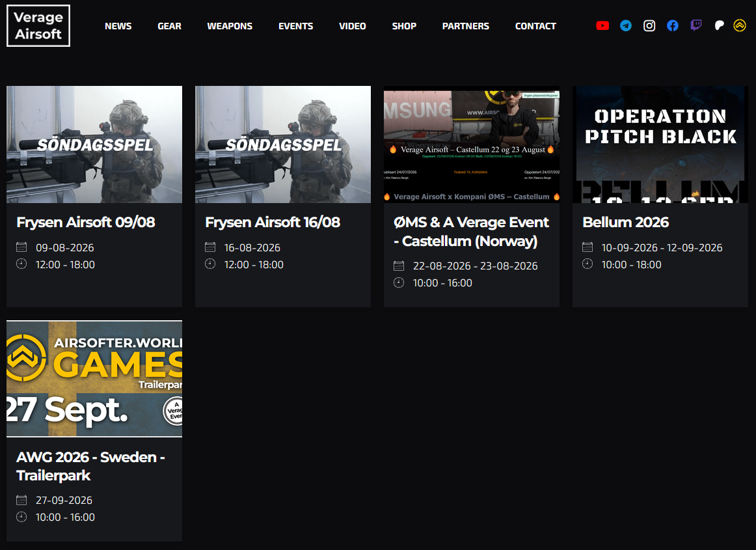The image size is (756, 550).
Task: Click clock icon in Castellum event card
Action: 399,282
